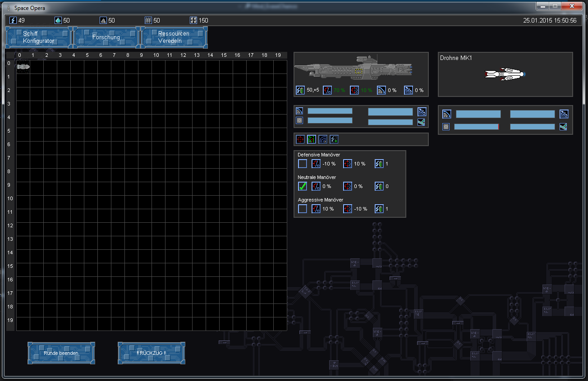
Task: Open the Schiff Konfigurator screen
Action: coord(39,37)
